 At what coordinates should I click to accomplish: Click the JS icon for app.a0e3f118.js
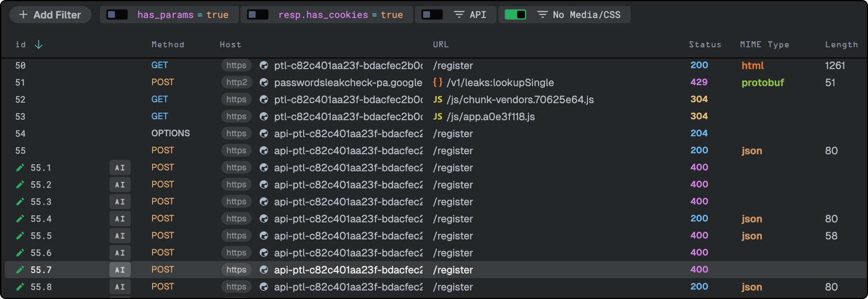(438, 116)
